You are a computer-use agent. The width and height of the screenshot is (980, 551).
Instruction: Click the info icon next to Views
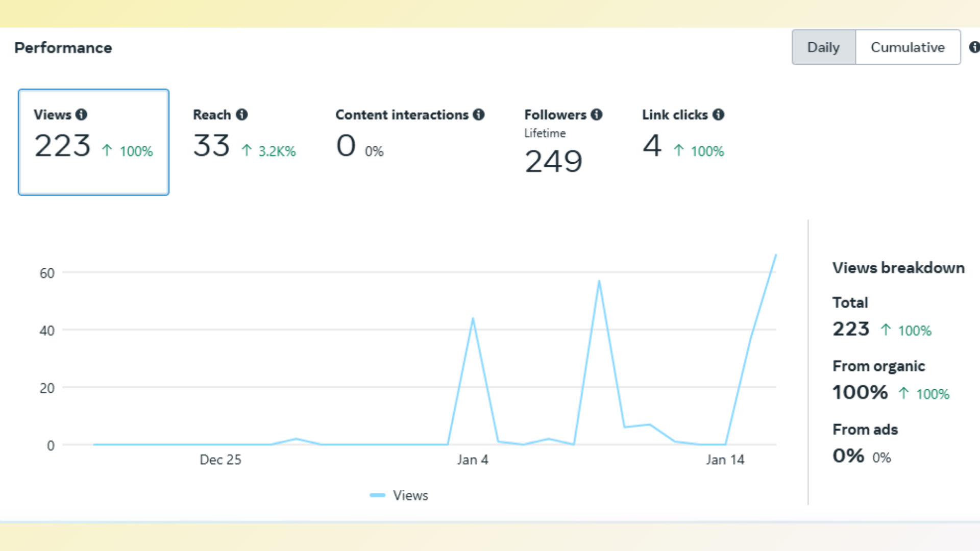[81, 114]
